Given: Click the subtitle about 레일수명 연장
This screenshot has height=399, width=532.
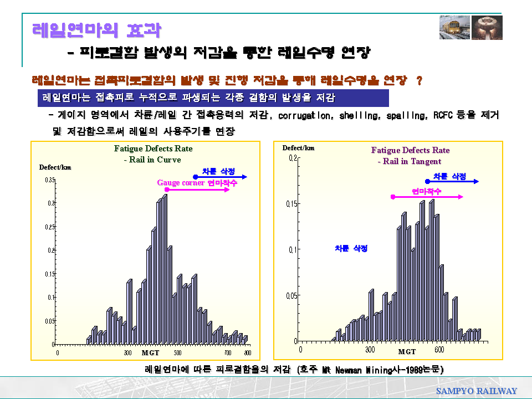Looking at the screenshot, I should point(218,53).
